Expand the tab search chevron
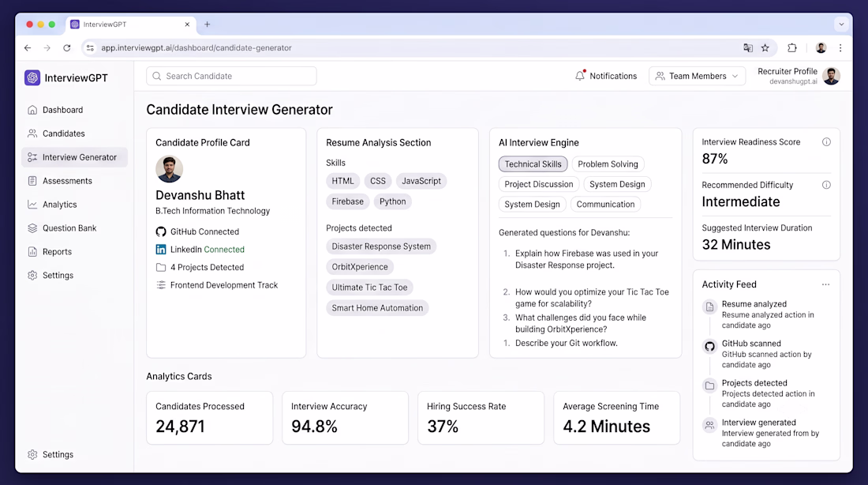Screen dimensions: 868x485 [x=841, y=24]
